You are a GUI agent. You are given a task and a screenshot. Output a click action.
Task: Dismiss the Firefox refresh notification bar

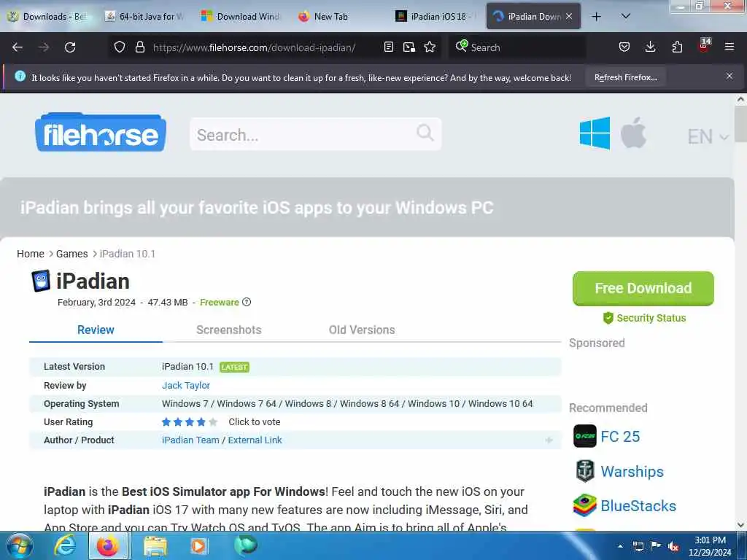click(x=729, y=76)
